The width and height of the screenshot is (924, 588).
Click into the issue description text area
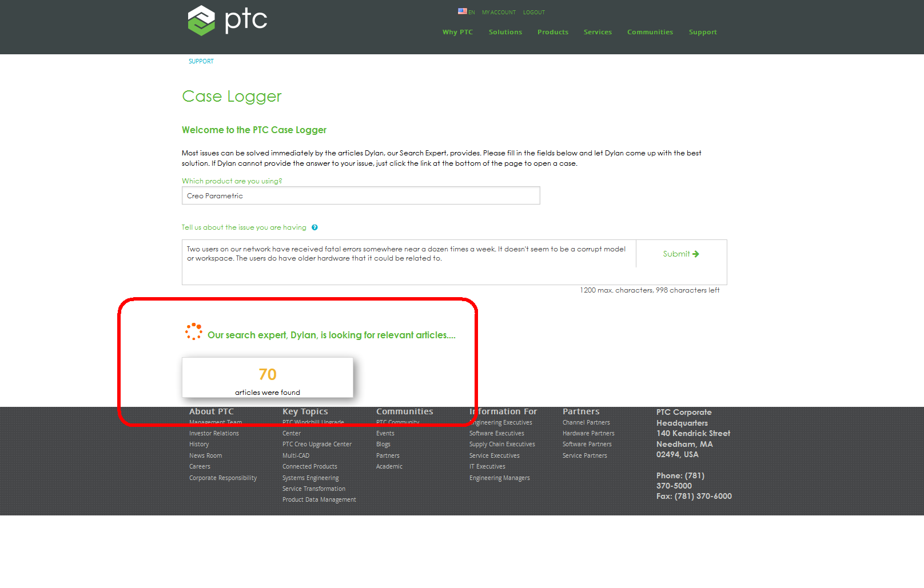click(x=409, y=262)
